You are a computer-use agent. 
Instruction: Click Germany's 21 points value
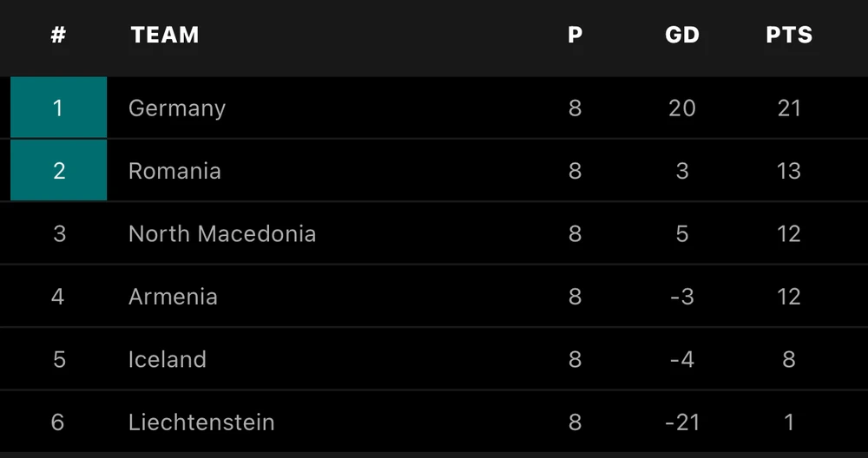(789, 108)
